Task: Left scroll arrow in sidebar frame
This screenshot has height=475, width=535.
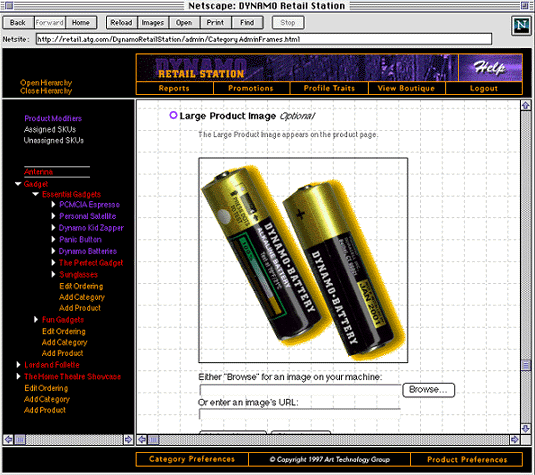Action: [9, 439]
